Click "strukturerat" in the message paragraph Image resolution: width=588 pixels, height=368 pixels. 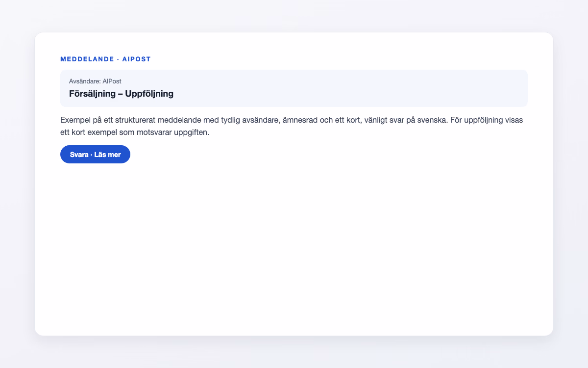(x=134, y=120)
